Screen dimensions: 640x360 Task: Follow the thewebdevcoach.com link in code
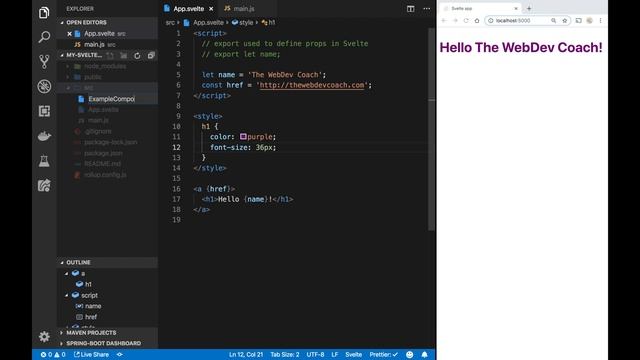pos(312,85)
